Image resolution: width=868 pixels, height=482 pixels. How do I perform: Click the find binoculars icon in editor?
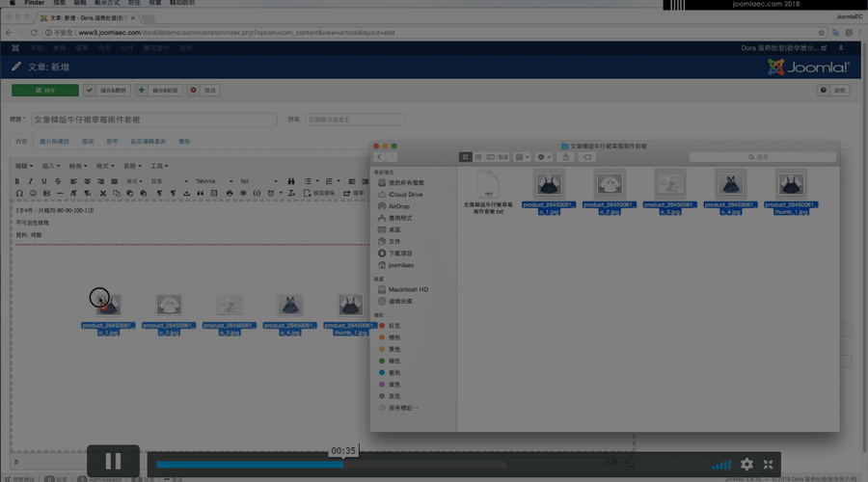click(289, 181)
